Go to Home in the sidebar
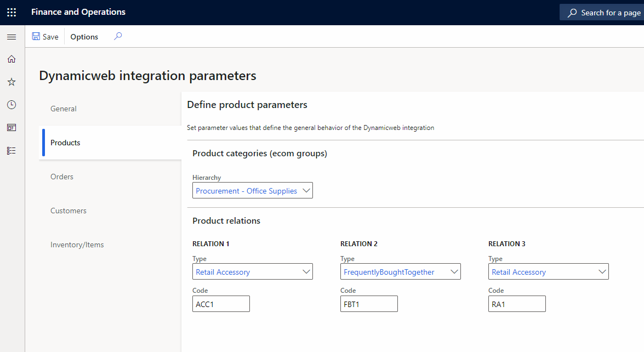This screenshot has height=352, width=644. pos(12,59)
